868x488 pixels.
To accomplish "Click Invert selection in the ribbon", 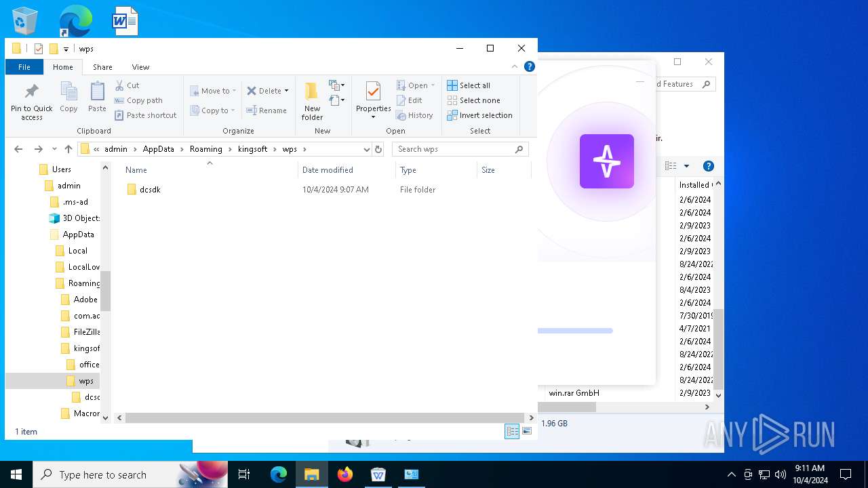I will (x=479, y=115).
